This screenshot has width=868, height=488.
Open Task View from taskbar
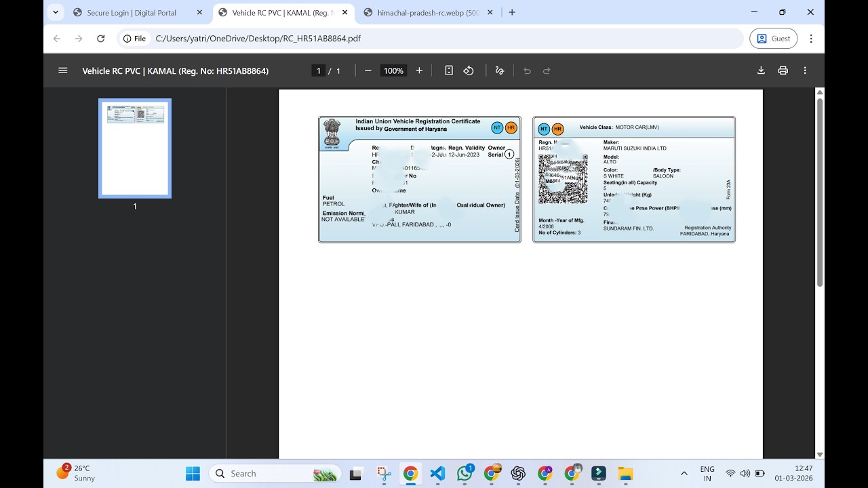(x=356, y=473)
